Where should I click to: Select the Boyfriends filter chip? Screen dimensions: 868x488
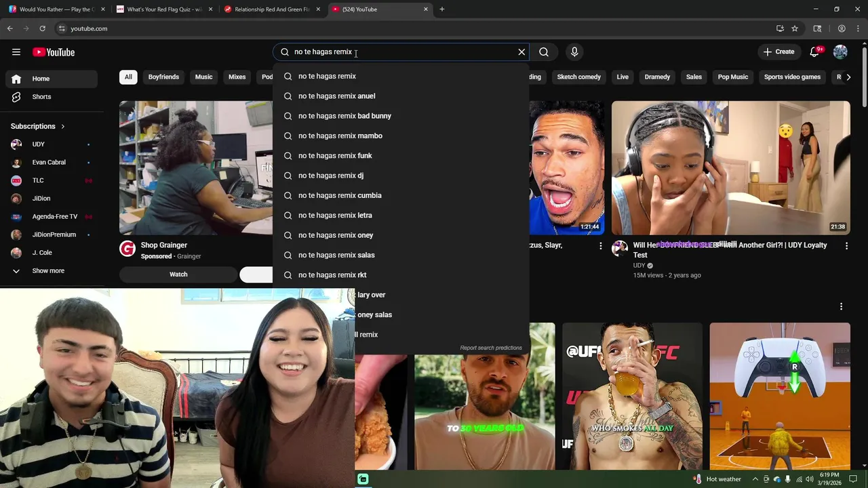point(163,77)
